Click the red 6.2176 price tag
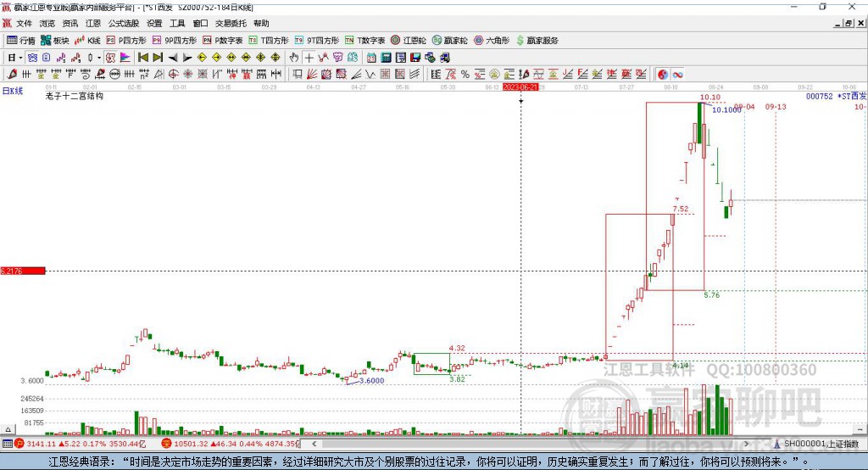 (x=23, y=271)
